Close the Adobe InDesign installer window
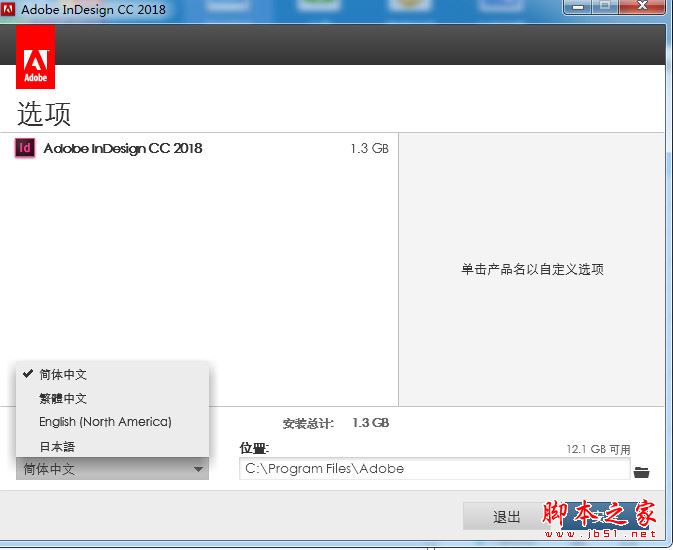The height and width of the screenshot is (550, 673). click(642, 6)
